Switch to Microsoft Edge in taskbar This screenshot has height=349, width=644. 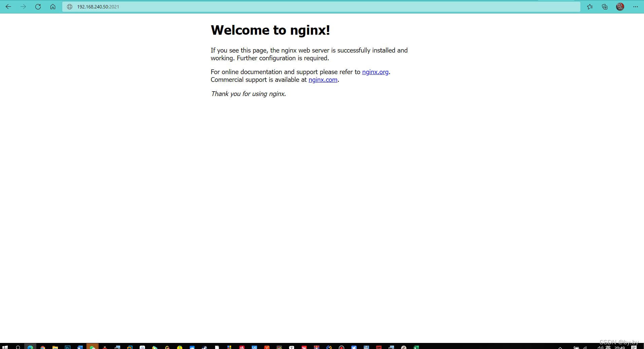[30, 347]
